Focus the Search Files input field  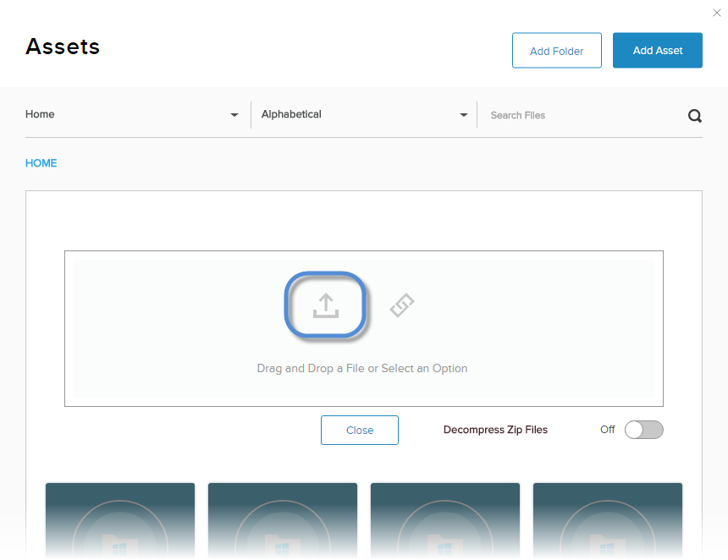pos(585,115)
